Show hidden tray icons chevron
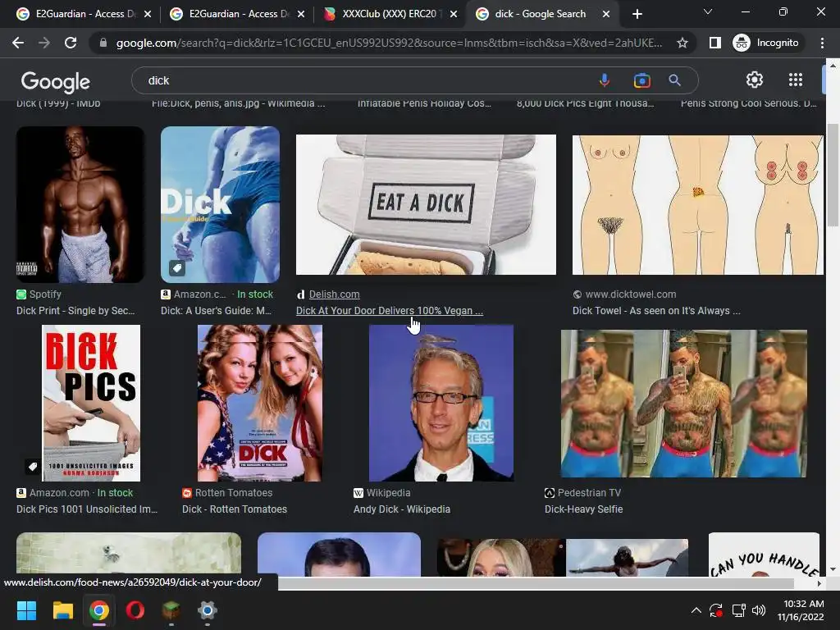This screenshot has width=840, height=630. (x=696, y=610)
